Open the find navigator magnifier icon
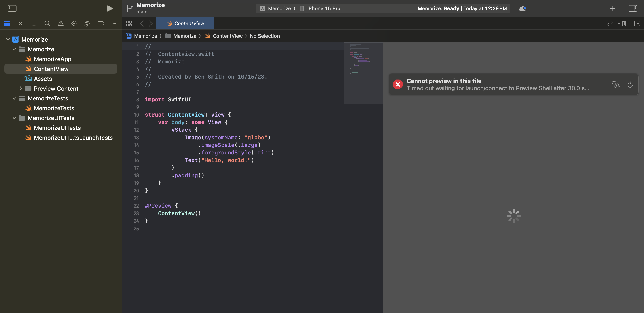The image size is (644, 313). click(x=47, y=23)
